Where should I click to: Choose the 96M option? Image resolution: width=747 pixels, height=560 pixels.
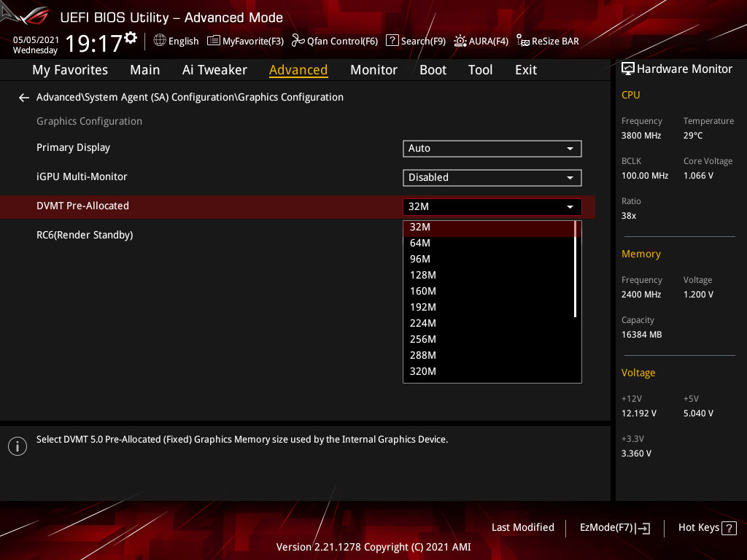(489, 260)
